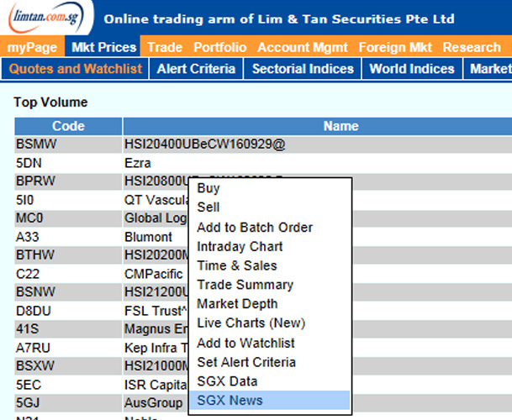512x420 pixels.
Task: Open Sectorial Indices submenu
Action: click(x=303, y=69)
